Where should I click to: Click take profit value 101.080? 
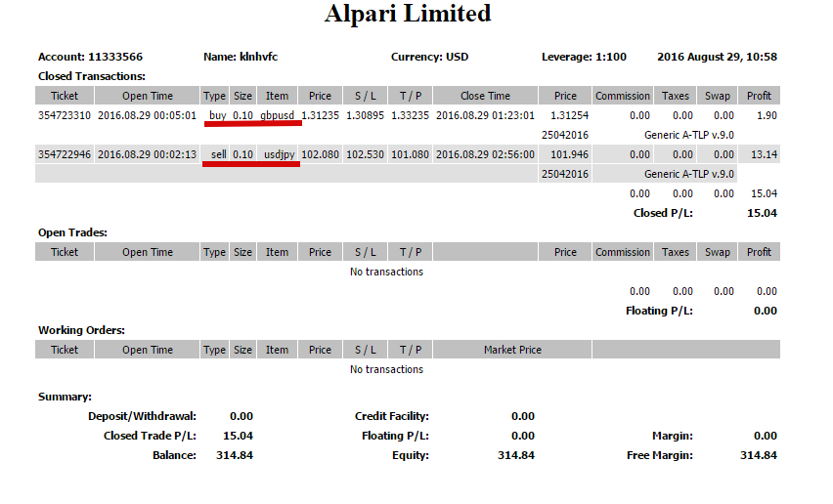[410, 154]
